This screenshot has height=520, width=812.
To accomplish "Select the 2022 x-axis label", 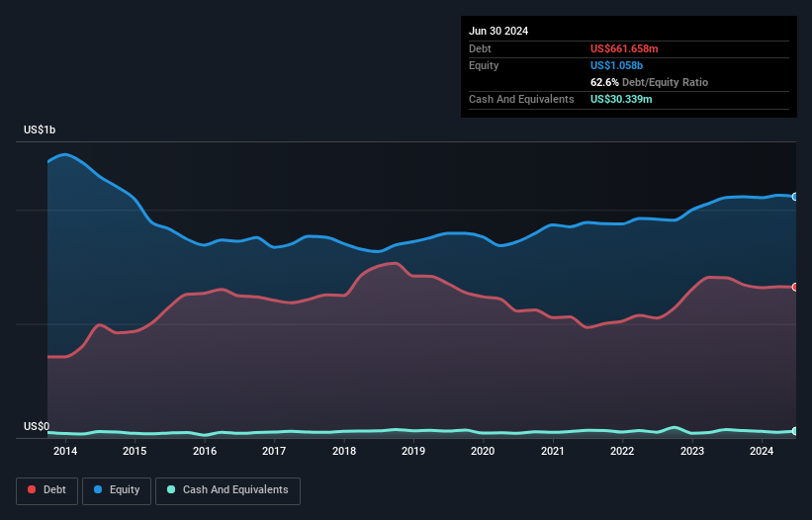I will click(x=622, y=451).
